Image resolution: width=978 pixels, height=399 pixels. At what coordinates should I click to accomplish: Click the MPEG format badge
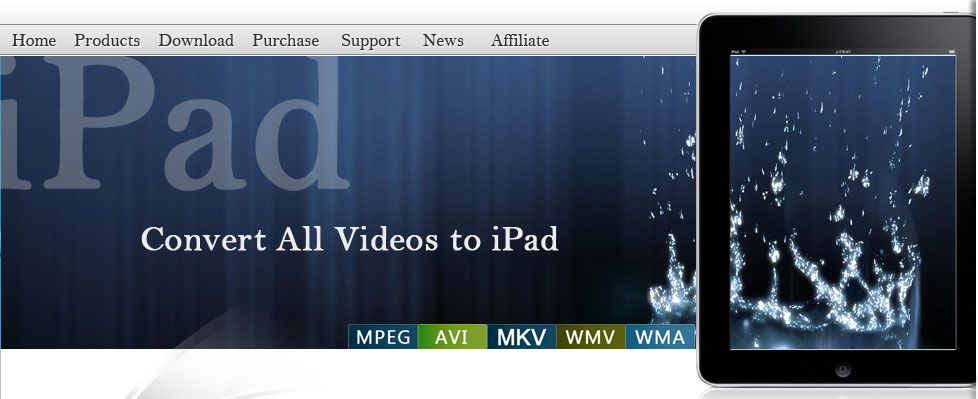(x=383, y=337)
